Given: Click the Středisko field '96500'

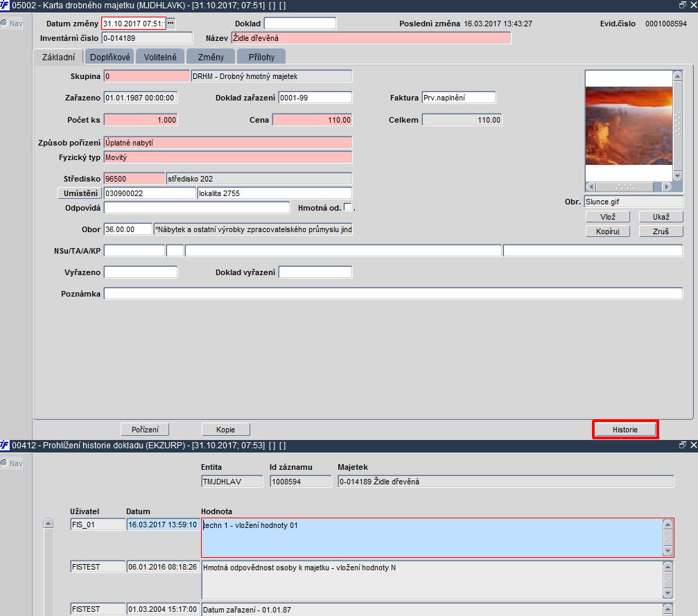Looking at the screenshot, I should coord(134,179).
